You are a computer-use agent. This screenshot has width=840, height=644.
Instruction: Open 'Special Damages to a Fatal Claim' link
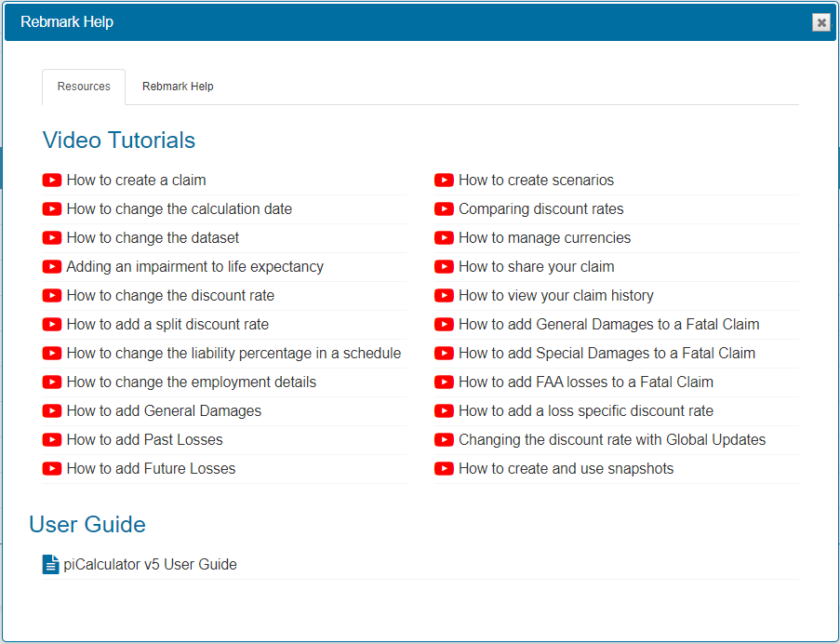click(x=607, y=354)
